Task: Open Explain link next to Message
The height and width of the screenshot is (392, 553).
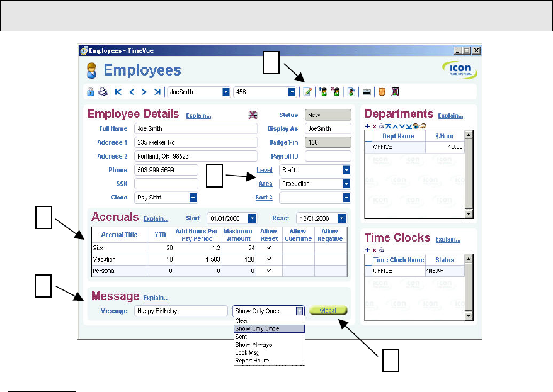Action: click(x=156, y=298)
